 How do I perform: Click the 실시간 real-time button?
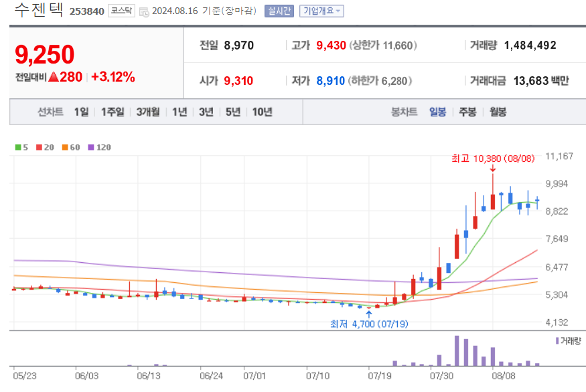pos(279,11)
